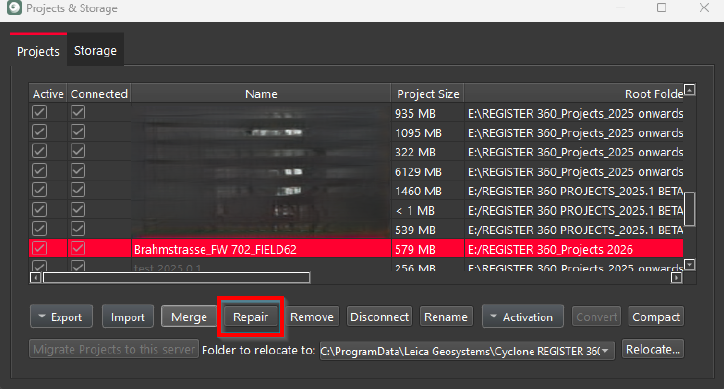Click the horizontal scrollbar thumb of the project list
The width and height of the screenshot is (724, 389).
click(176, 278)
